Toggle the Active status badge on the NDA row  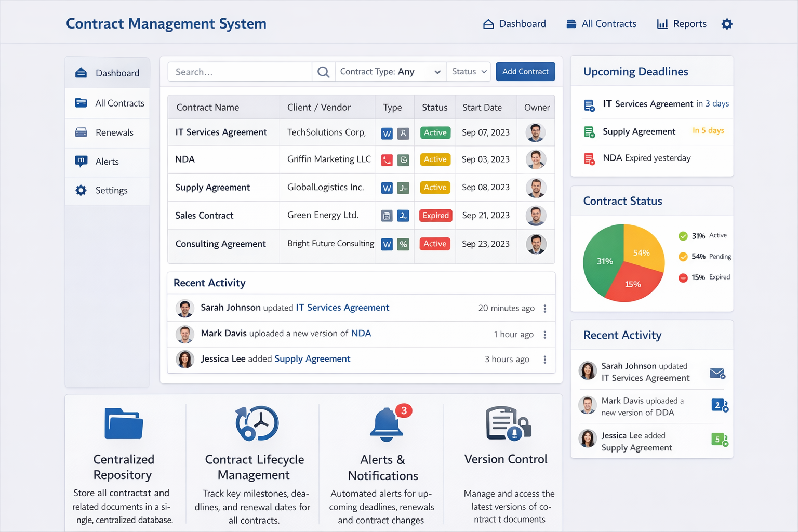pos(435,159)
